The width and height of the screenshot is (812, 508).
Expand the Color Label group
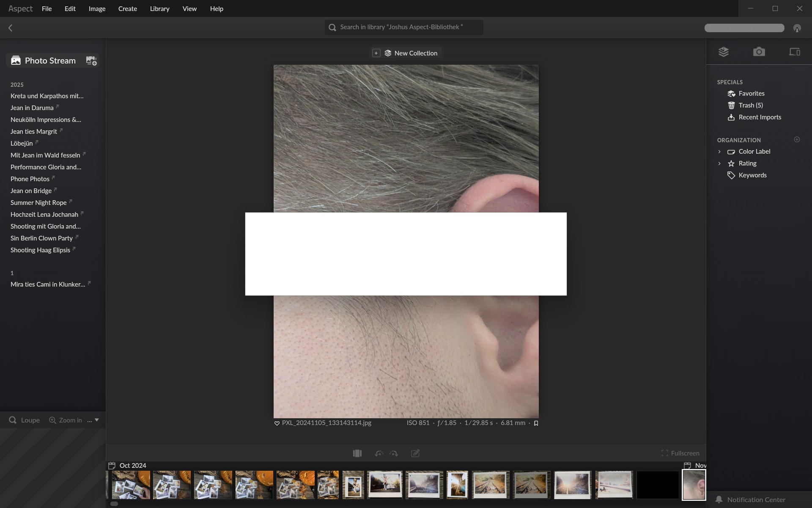(719, 152)
